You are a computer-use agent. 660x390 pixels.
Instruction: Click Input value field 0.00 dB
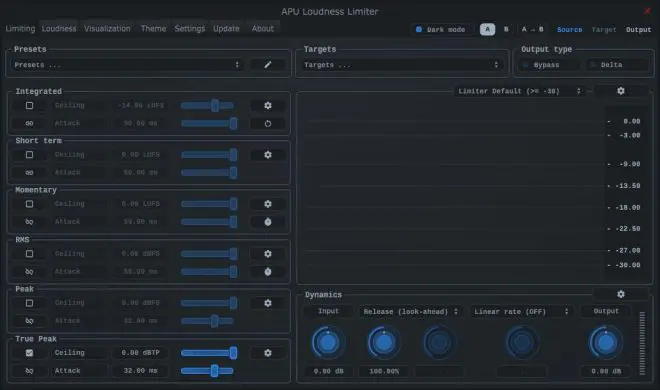[328, 371]
